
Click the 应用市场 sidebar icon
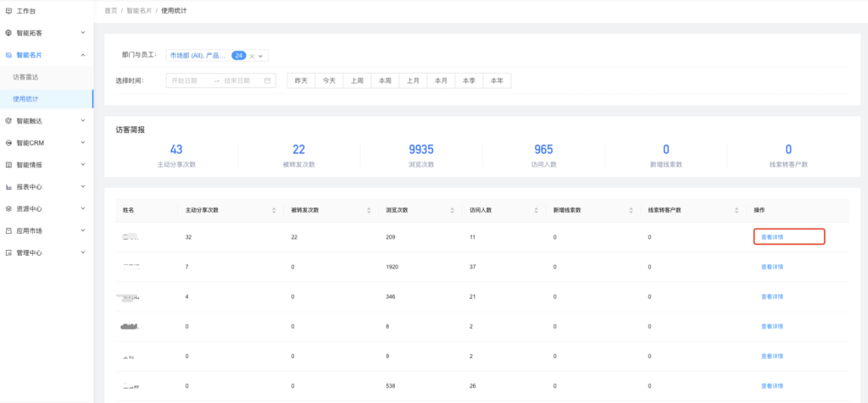pyautogui.click(x=8, y=230)
